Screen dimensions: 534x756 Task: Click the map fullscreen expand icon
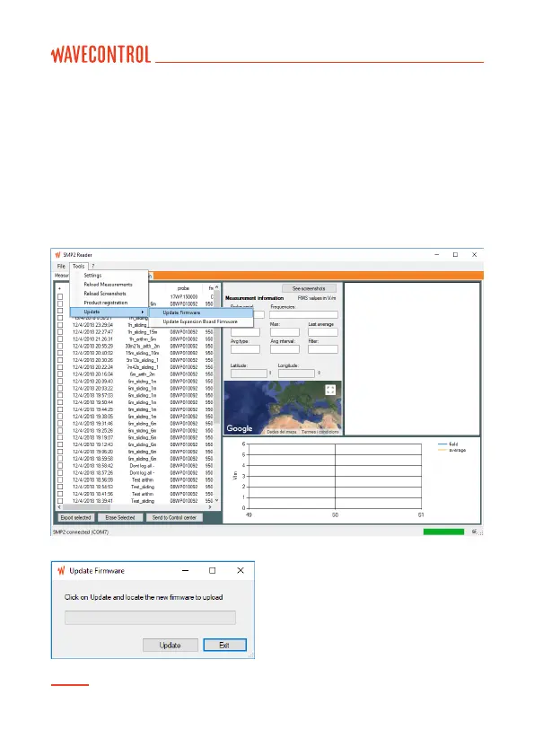pos(330,390)
